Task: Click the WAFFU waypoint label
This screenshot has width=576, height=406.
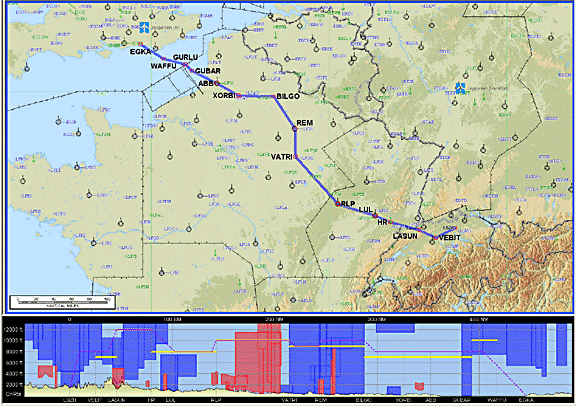Action: coord(163,66)
